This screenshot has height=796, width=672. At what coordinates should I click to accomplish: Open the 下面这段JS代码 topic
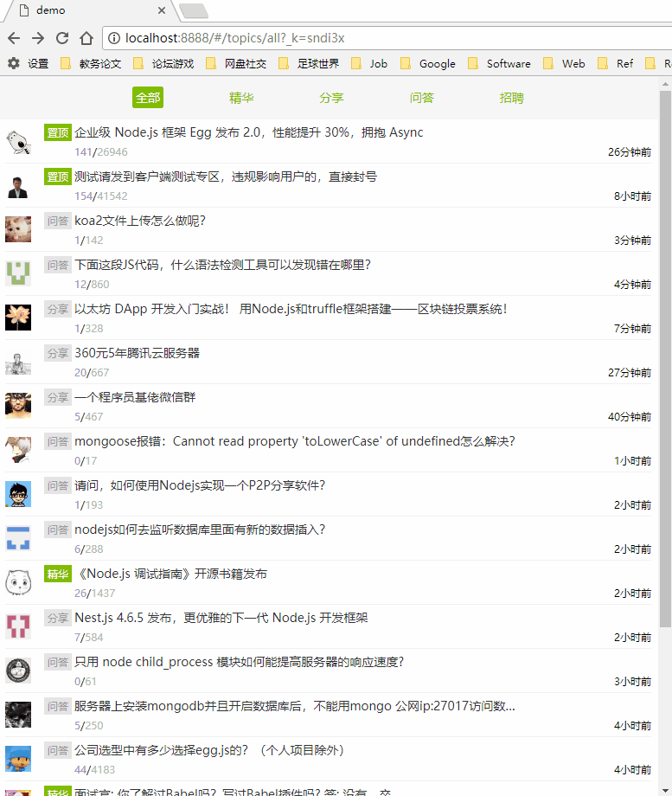[x=222, y=265]
